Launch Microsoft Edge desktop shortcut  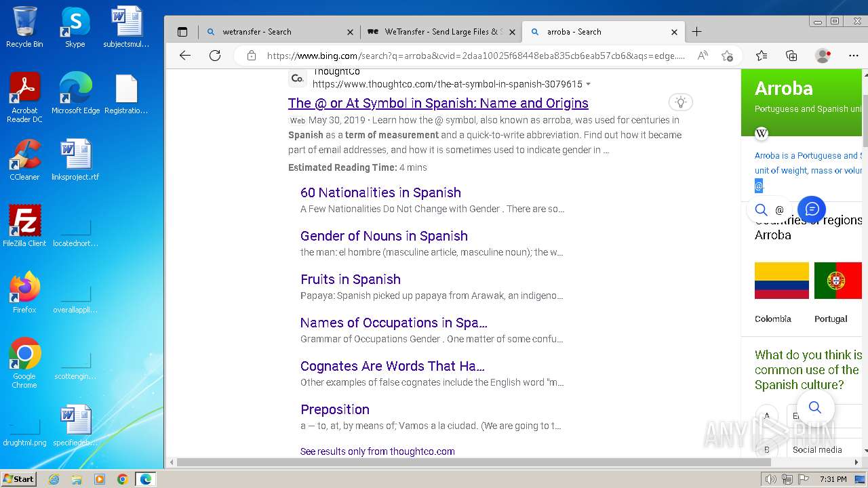75,94
